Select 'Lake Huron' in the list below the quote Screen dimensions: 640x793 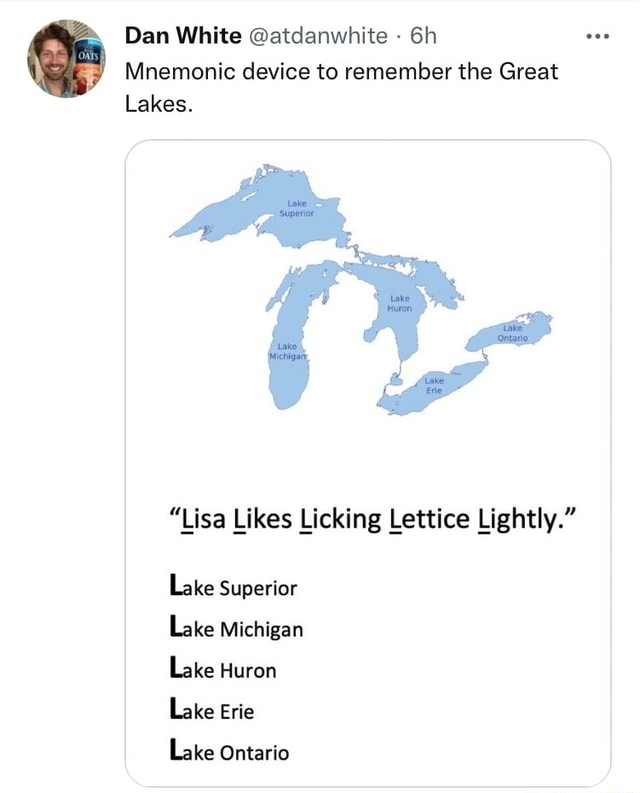click(x=224, y=670)
